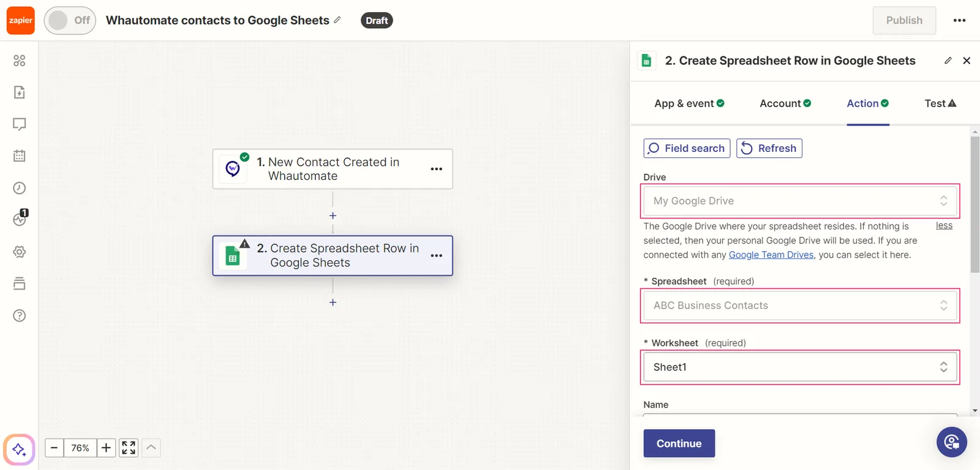The width and height of the screenshot is (980, 470).
Task: Click the pencil icon beside the Zap title
Action: tap(337, 20)
